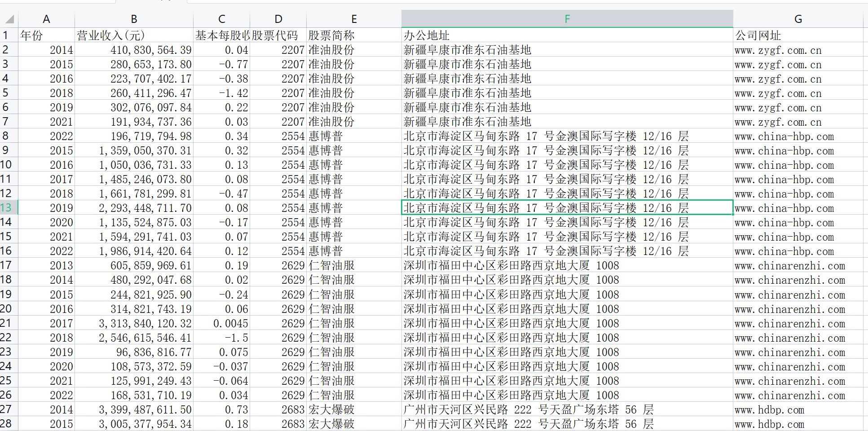The height and width of the screenshot is (431, 868).
Task: Click cell 96,836,816.77
Action: point(134,352)
